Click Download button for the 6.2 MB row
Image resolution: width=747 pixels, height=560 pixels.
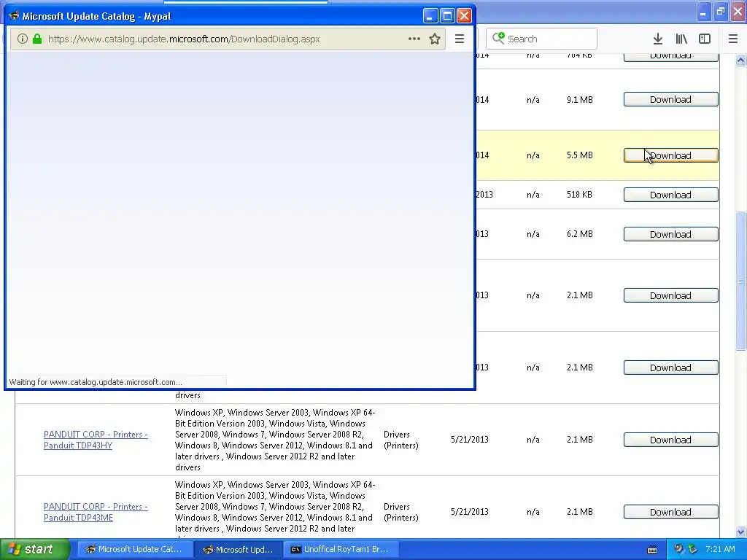pyautogui.click(x=671, y=234)
